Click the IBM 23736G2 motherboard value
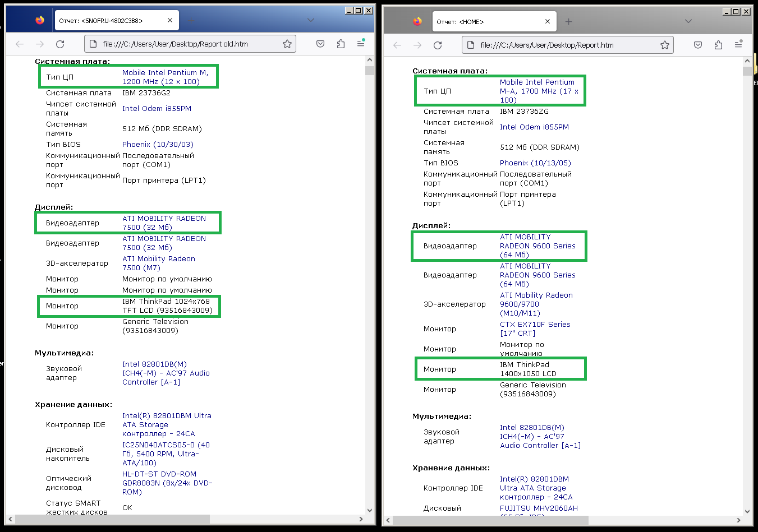 tap(146, 92)
